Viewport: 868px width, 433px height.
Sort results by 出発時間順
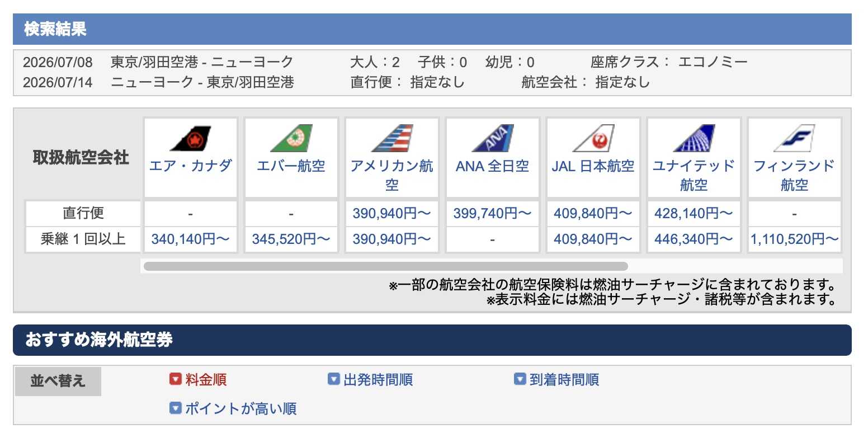pyautogui.click(x=378, y=380)
